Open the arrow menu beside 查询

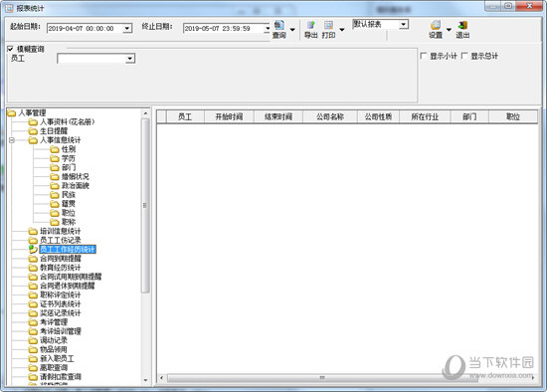coord(292,29)
